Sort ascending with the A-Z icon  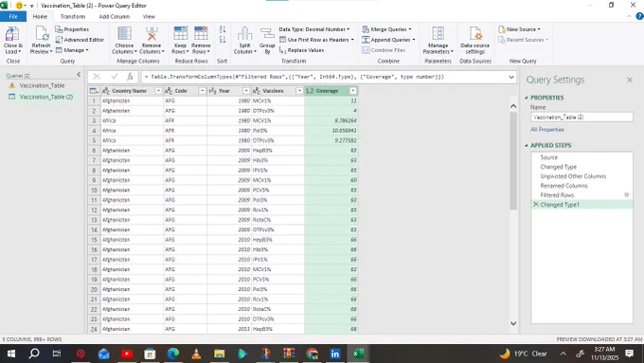[223, 29]
